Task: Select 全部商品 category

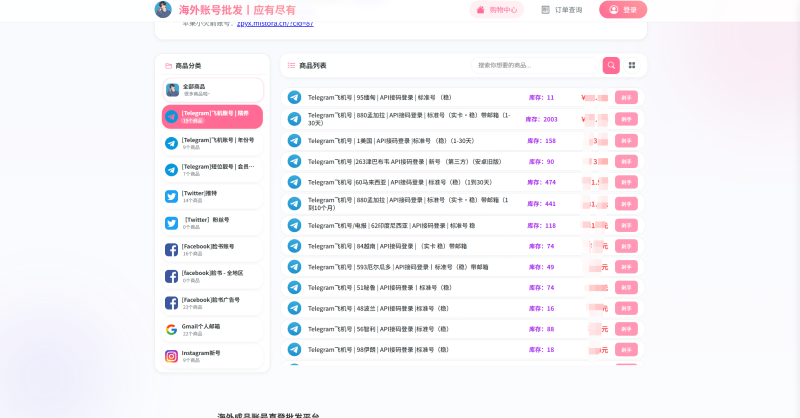Action: 213,90
